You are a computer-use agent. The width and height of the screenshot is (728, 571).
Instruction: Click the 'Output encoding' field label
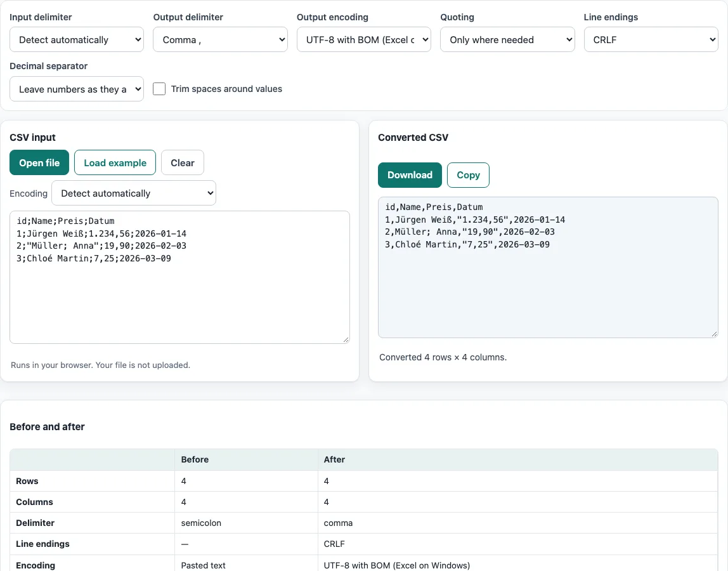[332, 17]
